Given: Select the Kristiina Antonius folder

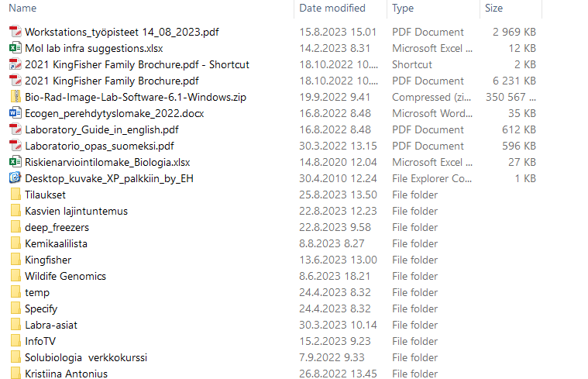Looking at the screenshot, I should pos(66,374).
